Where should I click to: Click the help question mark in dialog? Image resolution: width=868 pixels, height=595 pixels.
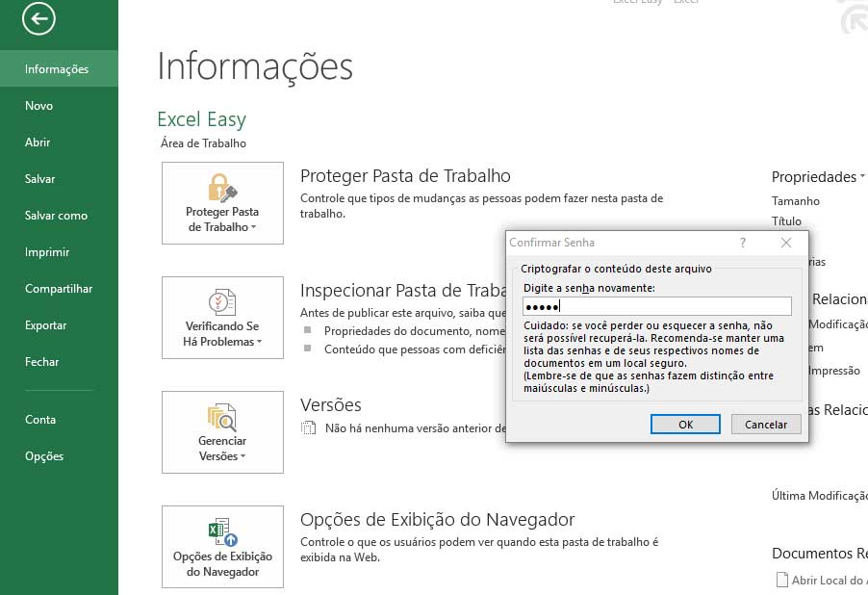click(x=743, y=244)
